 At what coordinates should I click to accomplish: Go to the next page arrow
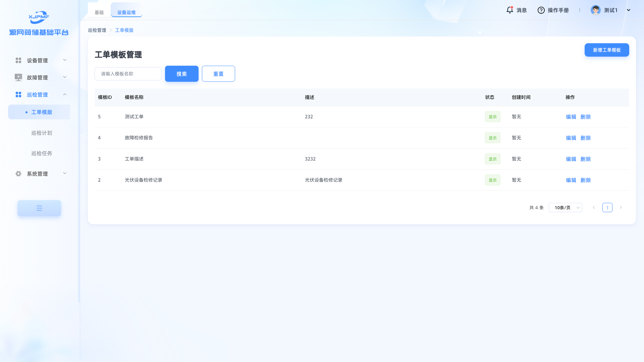click(x=621, y=207)
